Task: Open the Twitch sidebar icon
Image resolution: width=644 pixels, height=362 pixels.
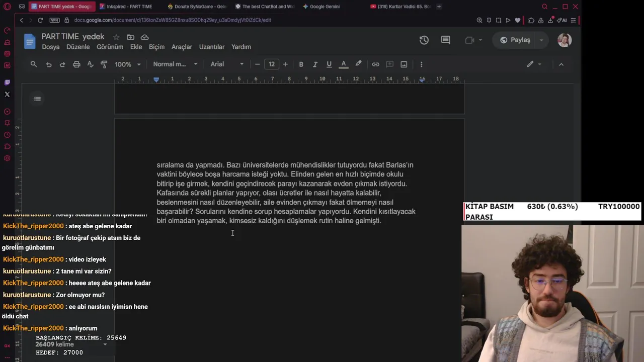Action: click(x=7, y=82)
